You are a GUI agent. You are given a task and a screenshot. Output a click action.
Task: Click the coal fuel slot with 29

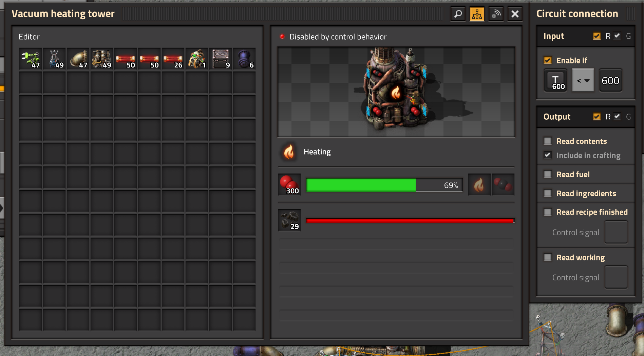289,220
